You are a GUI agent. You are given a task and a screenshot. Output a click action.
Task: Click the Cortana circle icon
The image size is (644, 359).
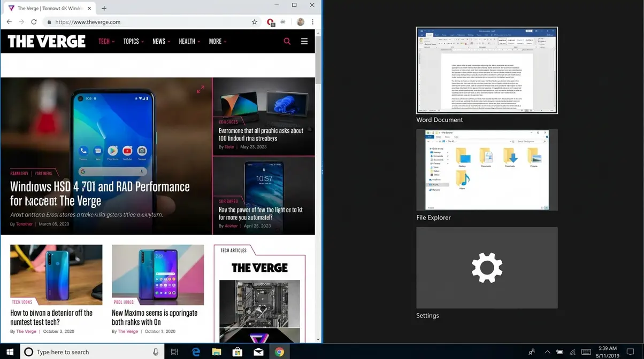29,352
